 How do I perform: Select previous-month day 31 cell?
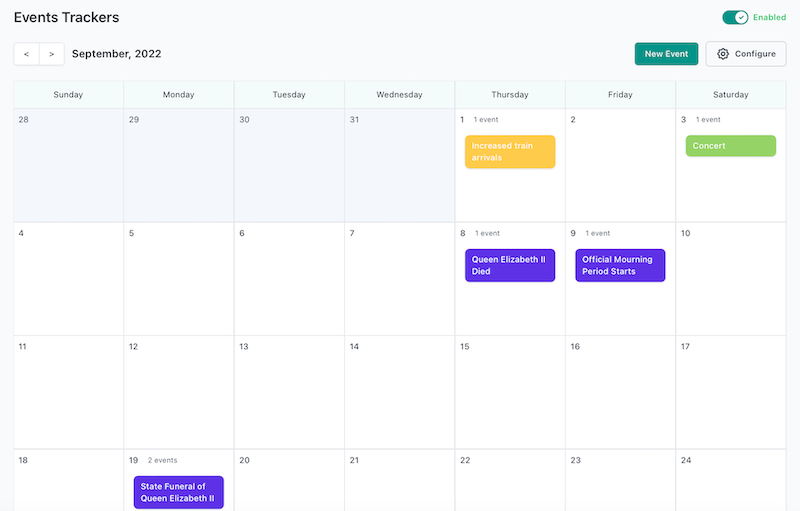399,165
